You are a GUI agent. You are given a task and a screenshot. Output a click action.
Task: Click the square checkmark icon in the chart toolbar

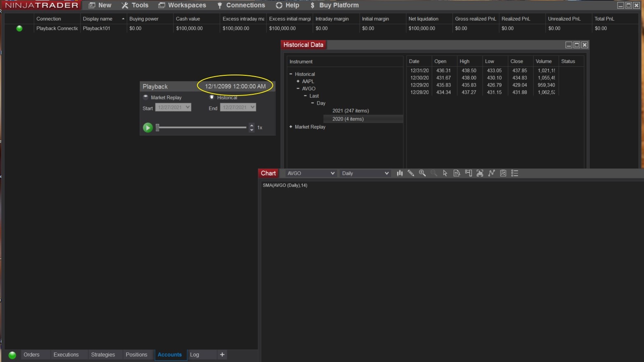[503, 173]
